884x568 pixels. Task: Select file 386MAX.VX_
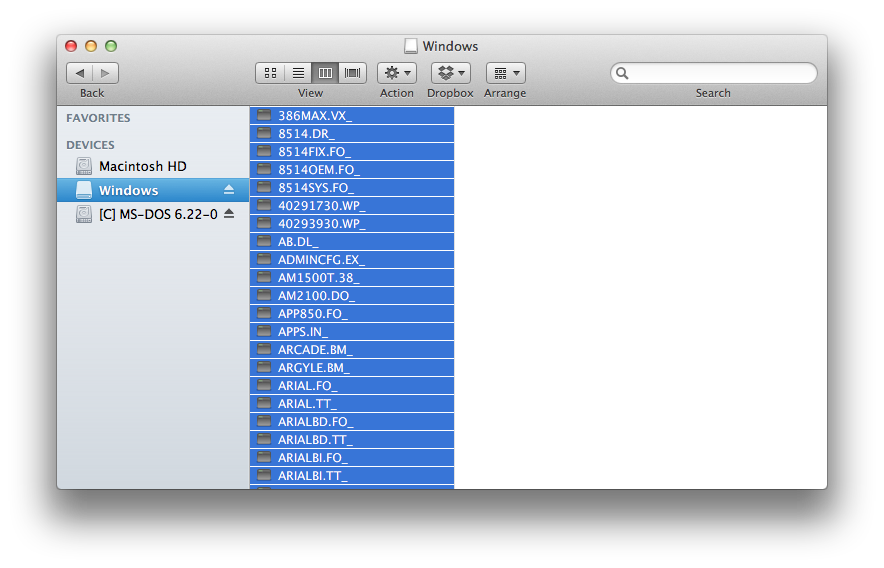click(352, 116)
